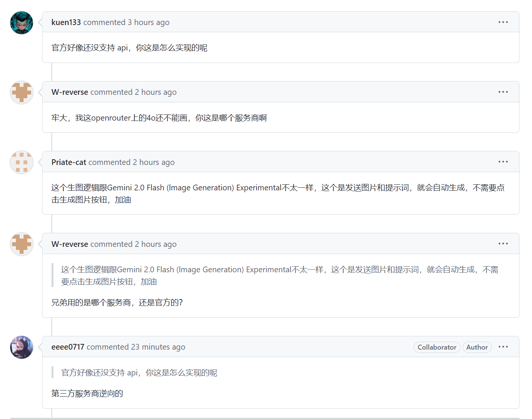Open kuen133's avatar profile picture
The height and width of the screenshot is (419, 532).
click(x=22, y=23)
